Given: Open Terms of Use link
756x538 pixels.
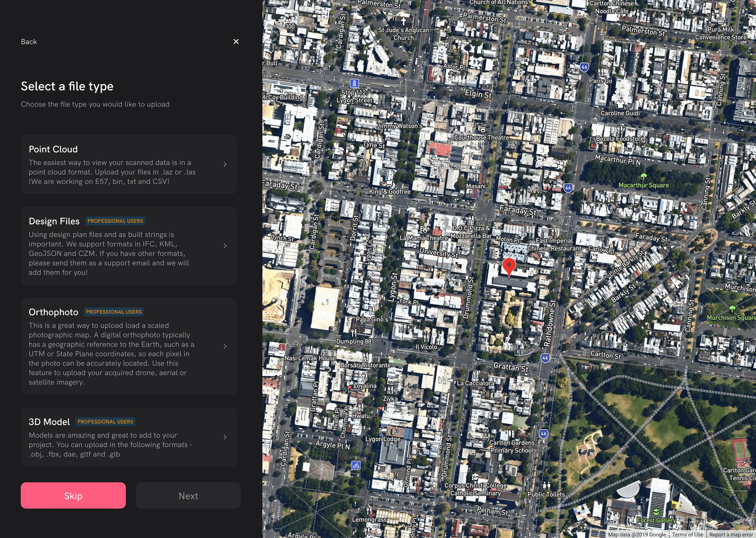Looking at the screenshot, I should 687,534.
